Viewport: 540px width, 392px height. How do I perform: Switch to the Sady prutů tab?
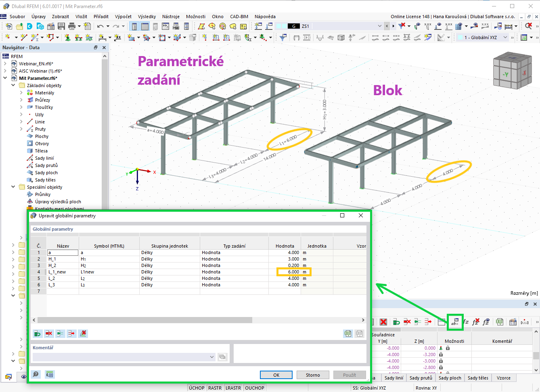pyautogui.click(x=421, y=378)
